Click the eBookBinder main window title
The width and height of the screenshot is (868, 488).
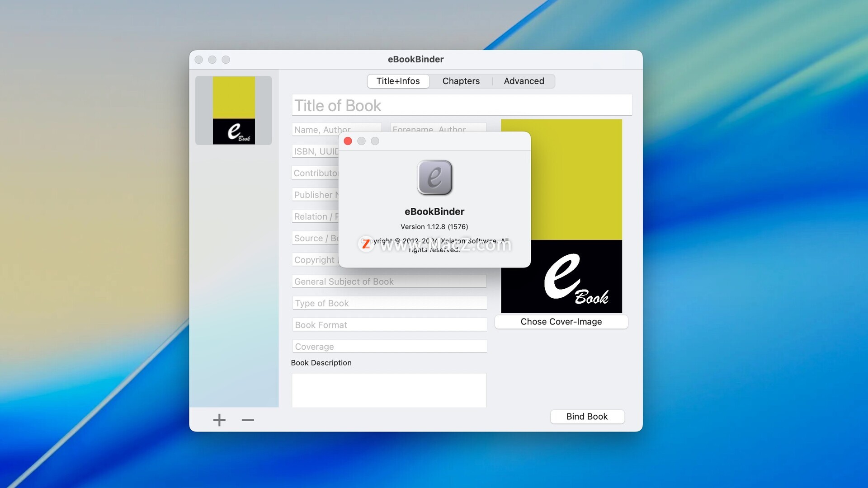click(415, 59)
